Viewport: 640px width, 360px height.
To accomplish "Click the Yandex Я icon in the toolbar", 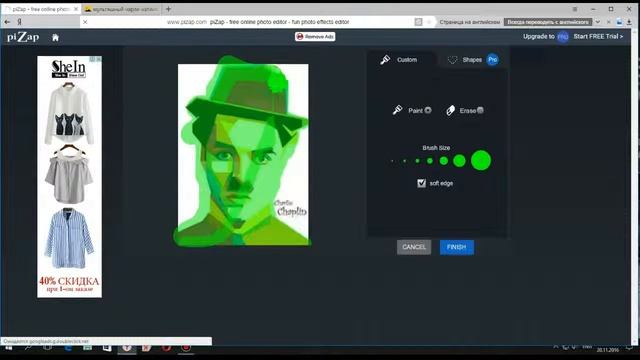I will [x=19, y=22].
